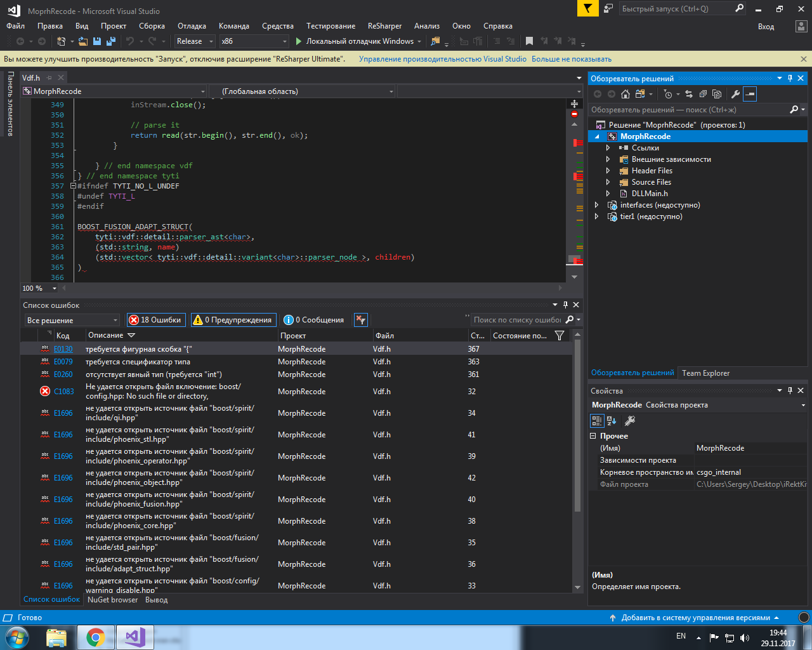Screen dimensions: 812x650
Task: Collapse MorphRecode project node
Action: point(597,136)
